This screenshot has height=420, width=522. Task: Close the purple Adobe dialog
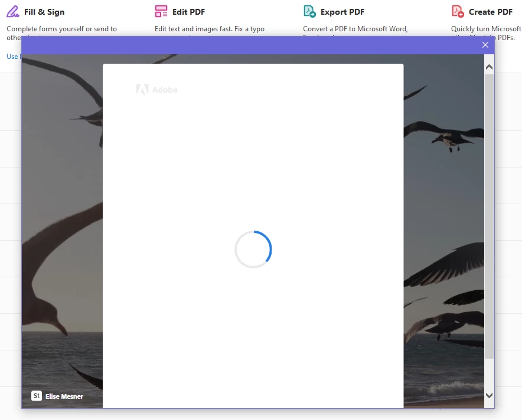[x=485, y=45]
